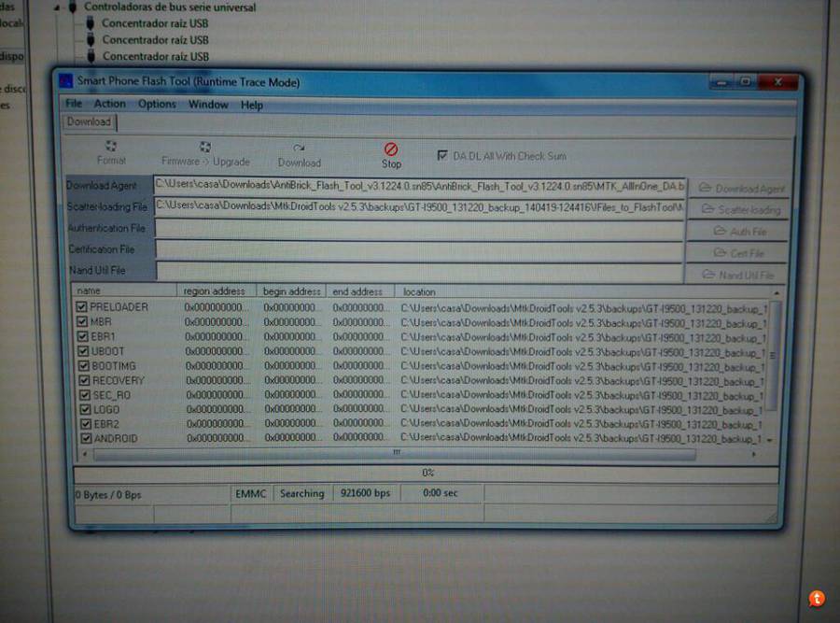Uncheck the MBR partition checkbox
Viewport: 840px width, 623px height.
click(x=82, y=321)
